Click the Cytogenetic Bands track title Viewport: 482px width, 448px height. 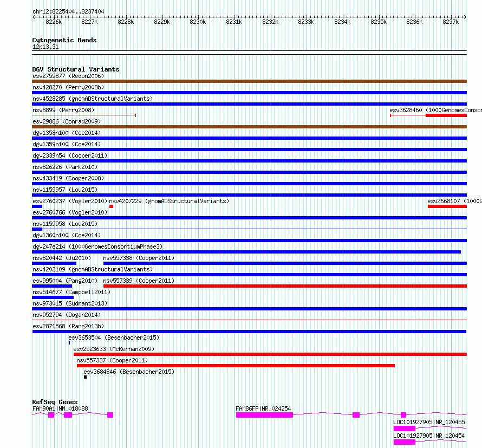pos(64,40)
